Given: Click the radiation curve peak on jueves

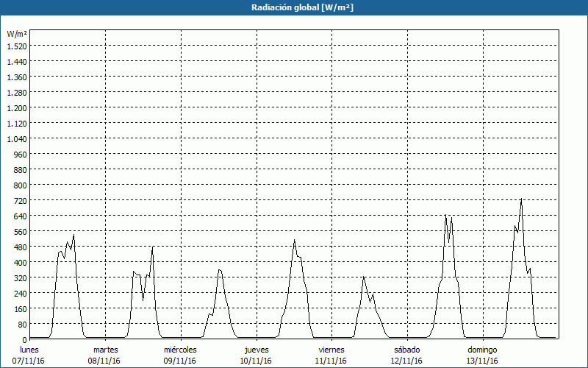Looking at the screenshot, I should point(295,240).
